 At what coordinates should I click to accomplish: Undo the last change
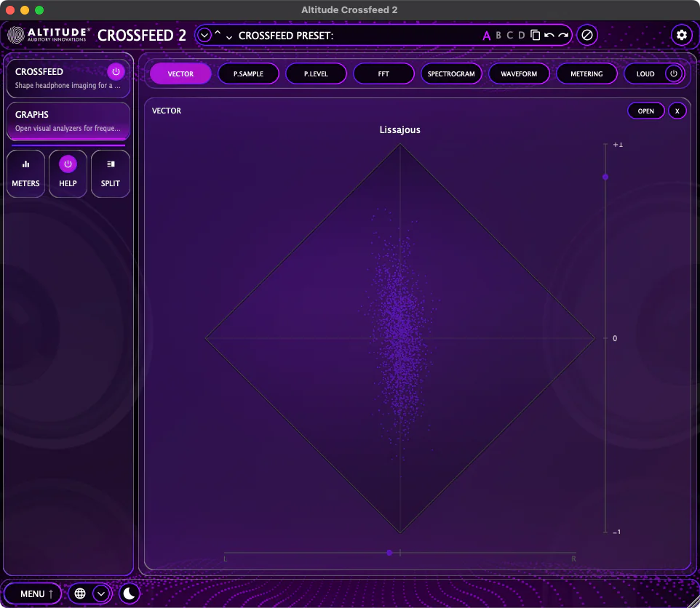[x=549, y=35]
